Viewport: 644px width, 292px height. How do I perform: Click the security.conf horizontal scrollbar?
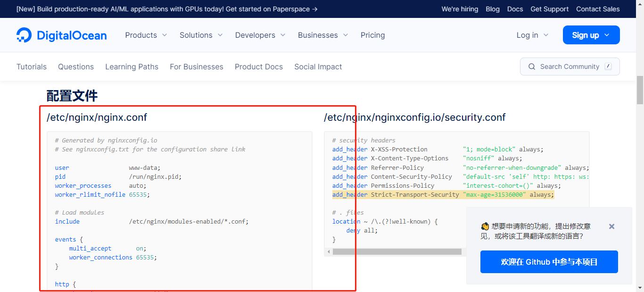[x=397, y=252]
